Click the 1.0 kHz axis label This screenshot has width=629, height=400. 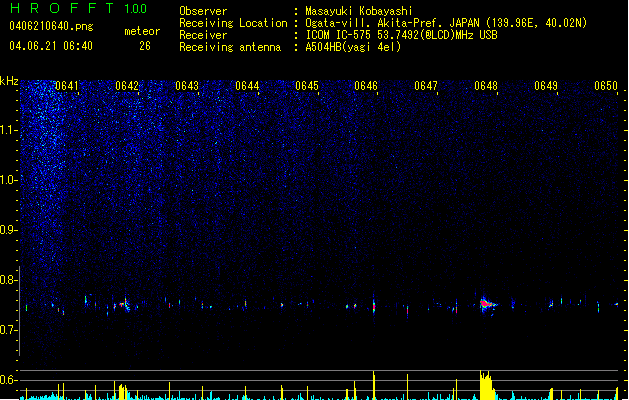click(8, 180)
